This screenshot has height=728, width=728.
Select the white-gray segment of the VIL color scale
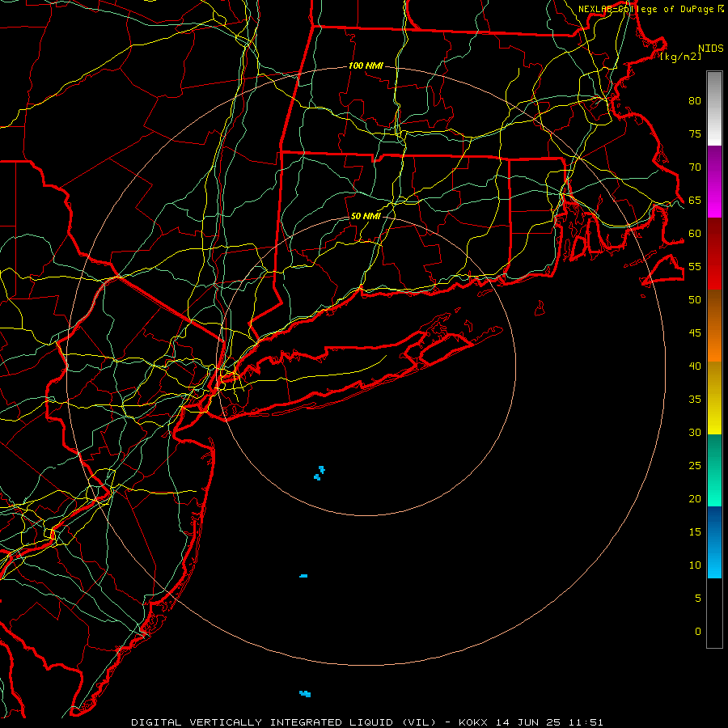pos(714,108)
